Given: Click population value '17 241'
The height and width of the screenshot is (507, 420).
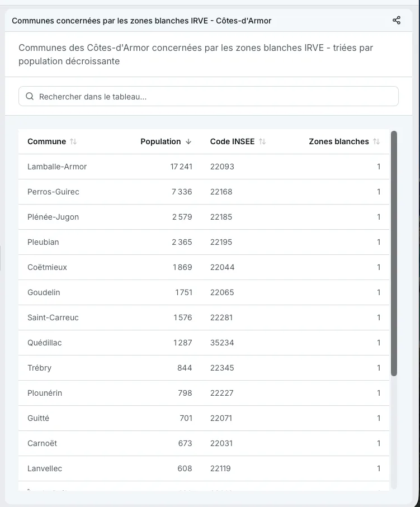Looking at the screenshot, I should 181,167.
